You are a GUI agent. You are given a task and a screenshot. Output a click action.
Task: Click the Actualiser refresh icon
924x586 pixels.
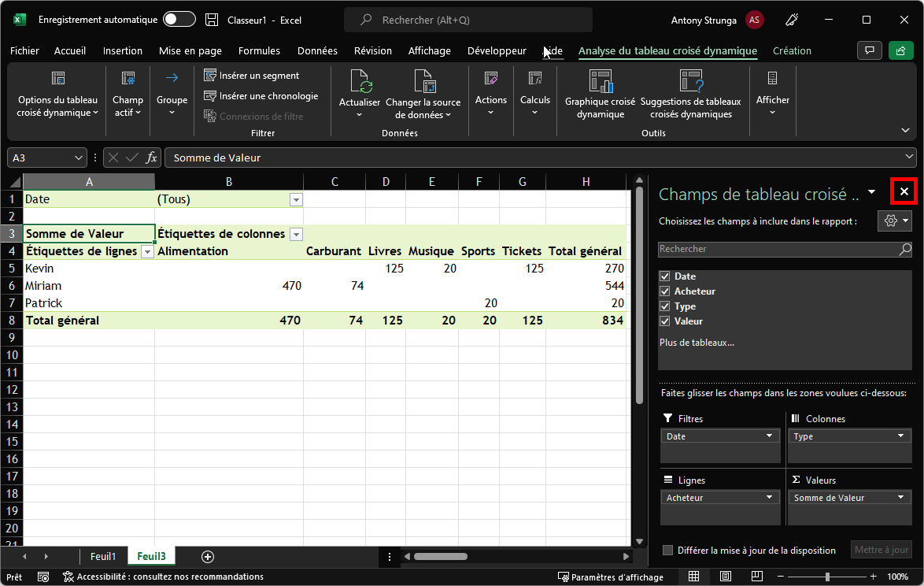pyautogui.click(x=360, y=81)
